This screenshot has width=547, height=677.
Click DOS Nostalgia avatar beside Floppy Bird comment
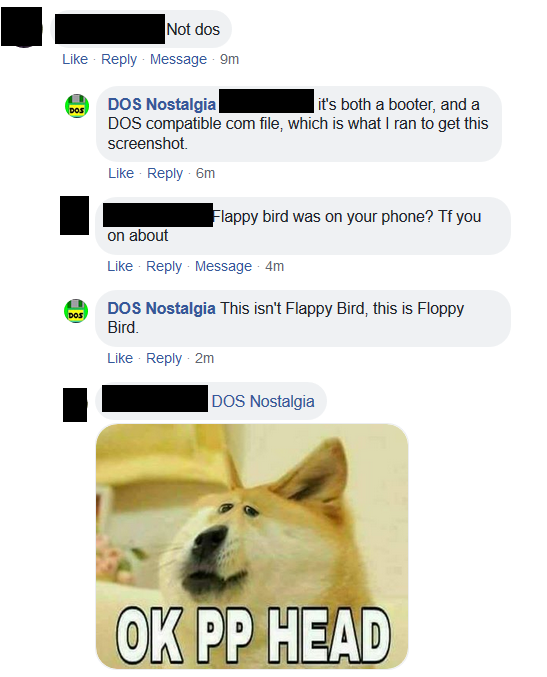(x=76, y=311)
